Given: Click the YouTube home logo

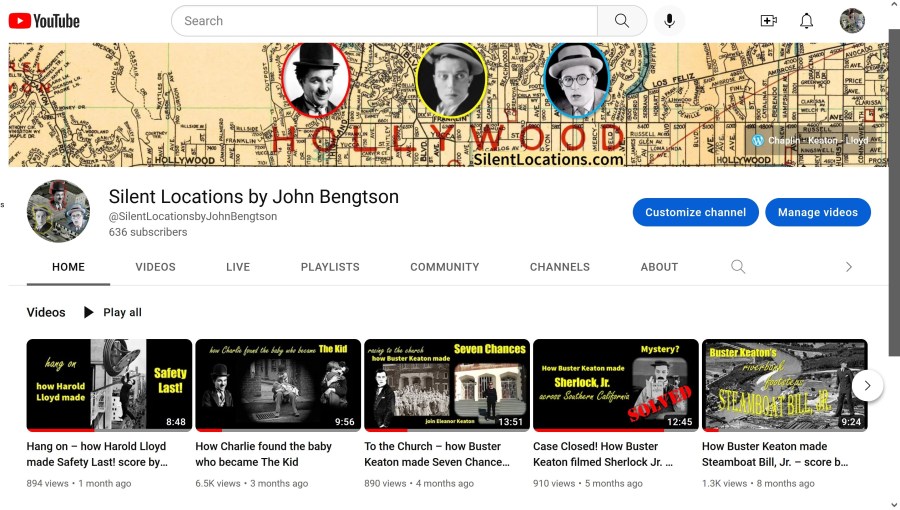Looking at the screenshot, I should pos(44,21).
